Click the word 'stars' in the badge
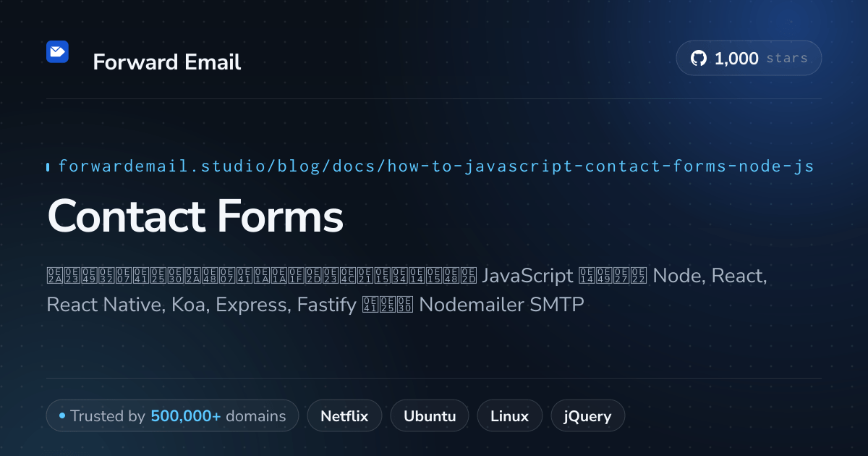The image size is (868, 456). coord(787,59)
